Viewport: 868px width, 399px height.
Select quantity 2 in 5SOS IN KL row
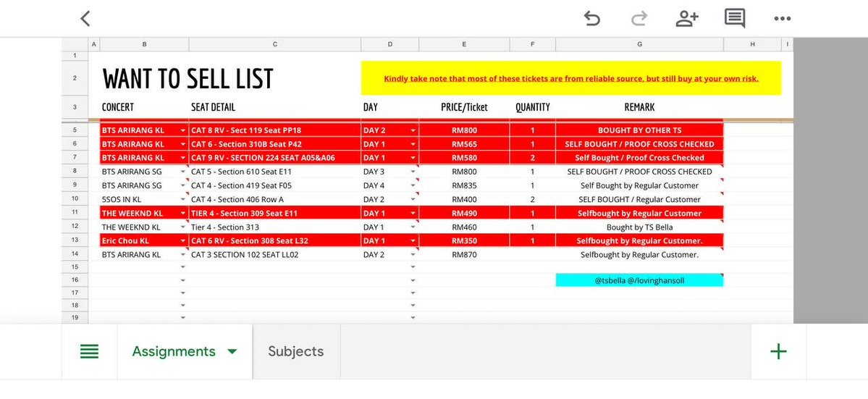coord(533,199)
